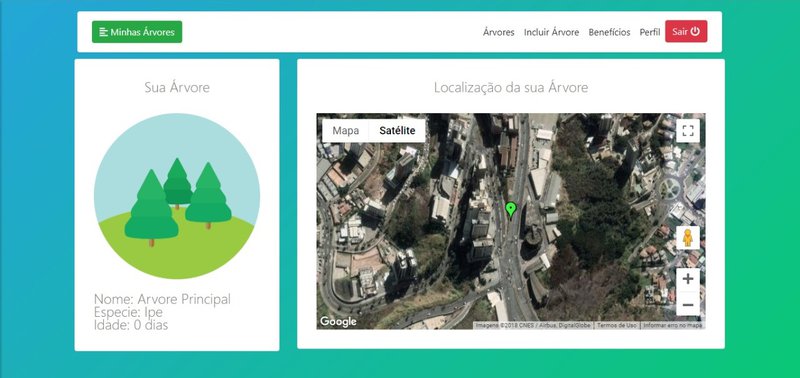Click the red Sair button
The width and height of the screenshot is (800, 378).
[686, 32]
